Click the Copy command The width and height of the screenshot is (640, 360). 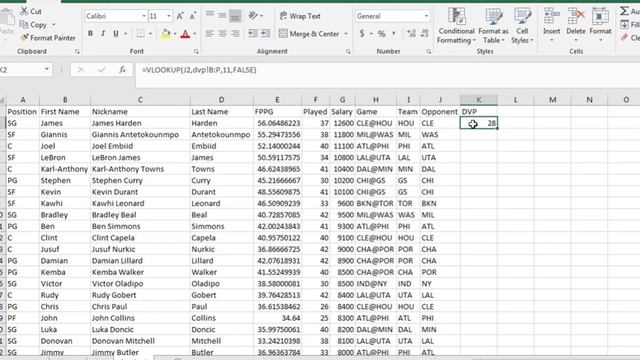point(34,25)
